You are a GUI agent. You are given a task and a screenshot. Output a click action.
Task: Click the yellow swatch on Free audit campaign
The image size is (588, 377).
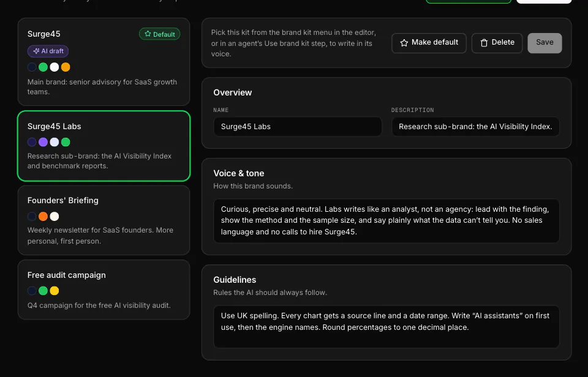tap(55, 291)
